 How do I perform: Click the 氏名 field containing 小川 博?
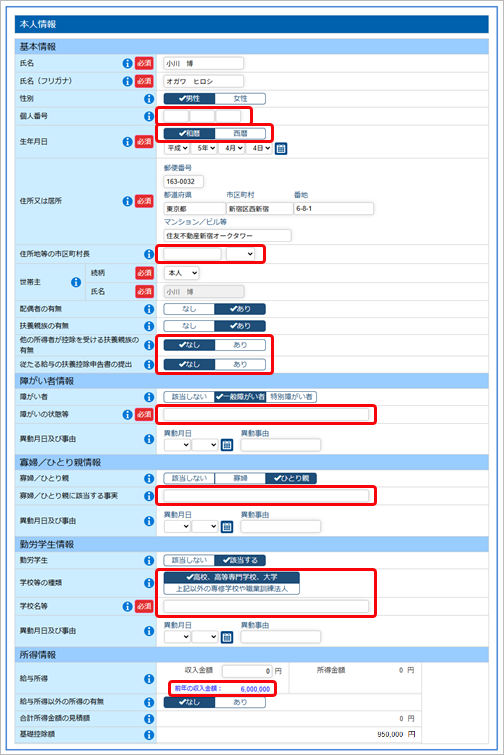pyautogui.click(x=204, y=63)
